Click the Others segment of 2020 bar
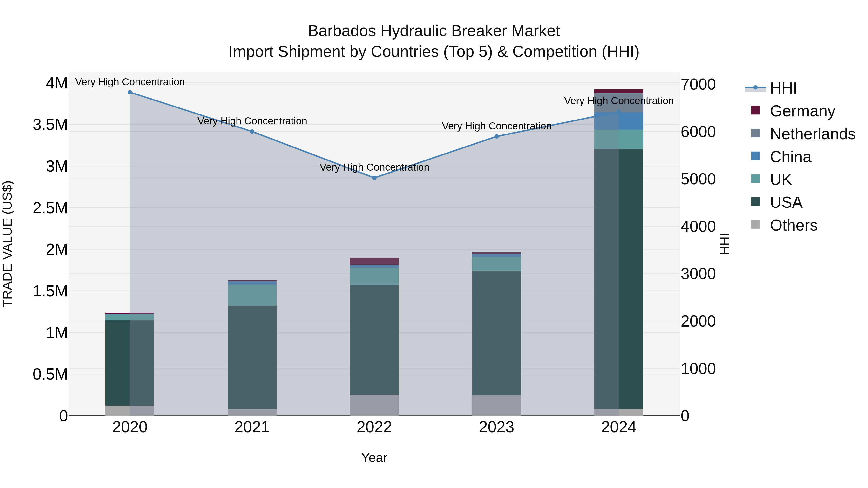 pyautogui.click(x=130, y=411)
